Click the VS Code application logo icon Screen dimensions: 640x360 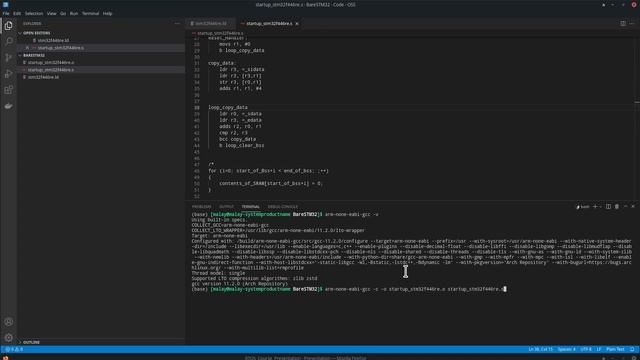tap(6, 4)
